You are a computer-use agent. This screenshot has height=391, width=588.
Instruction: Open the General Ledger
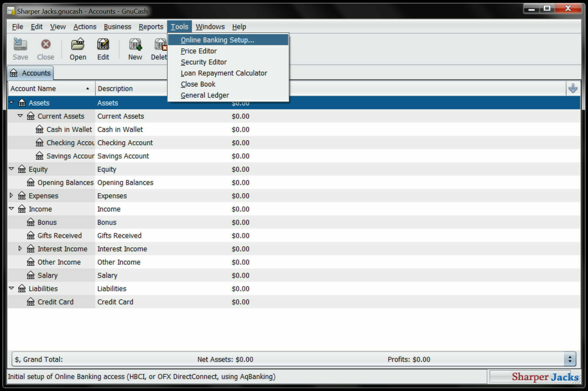click(228, 95)
